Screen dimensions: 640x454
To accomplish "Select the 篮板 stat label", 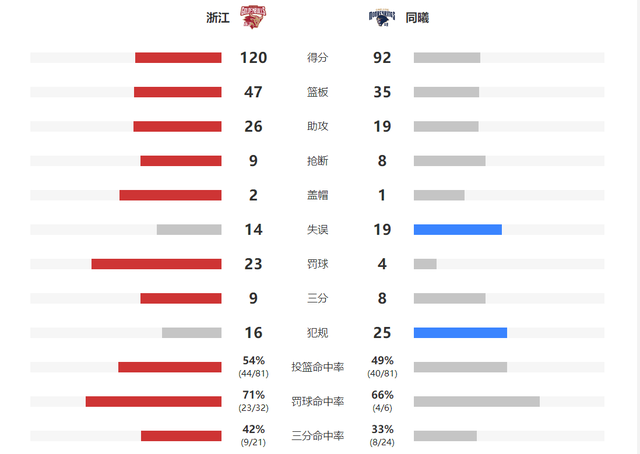I will [317, 92].
